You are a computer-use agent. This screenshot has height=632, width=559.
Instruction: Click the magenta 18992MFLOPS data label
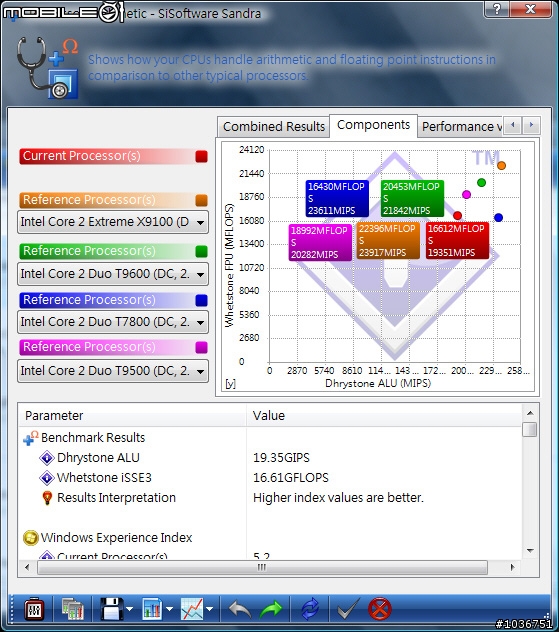320,242
